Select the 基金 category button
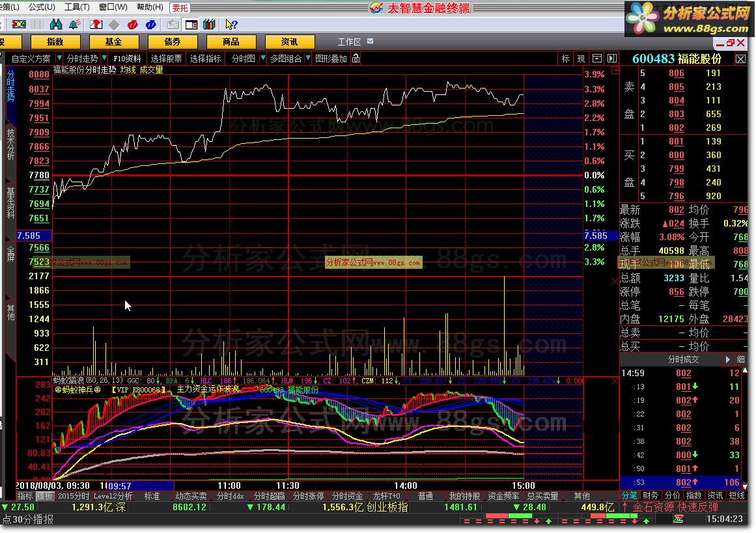 (113, 42)
